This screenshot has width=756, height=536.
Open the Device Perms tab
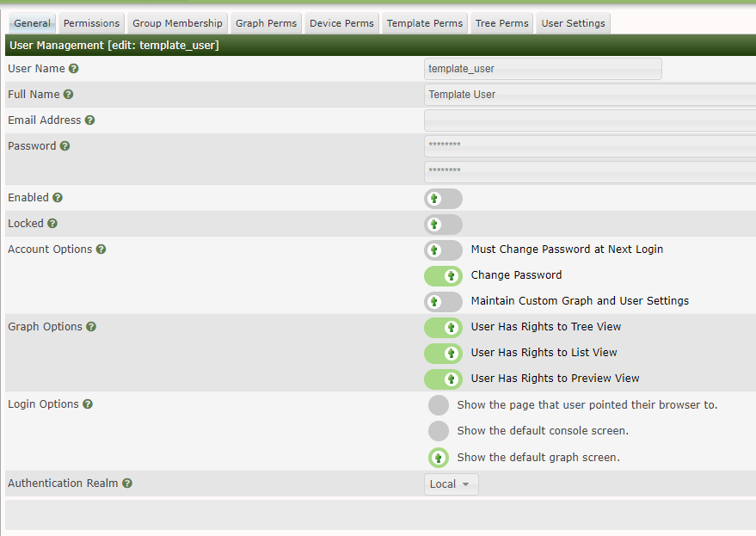click(x=341, y=23)
